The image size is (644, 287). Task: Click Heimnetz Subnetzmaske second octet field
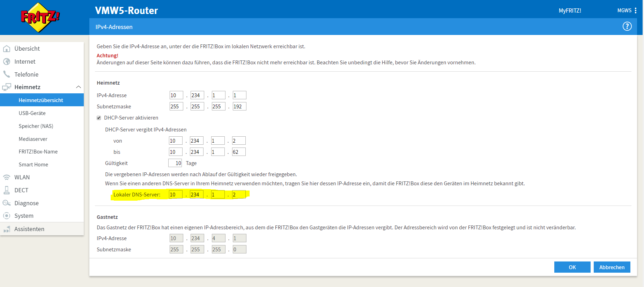[197, 106]
